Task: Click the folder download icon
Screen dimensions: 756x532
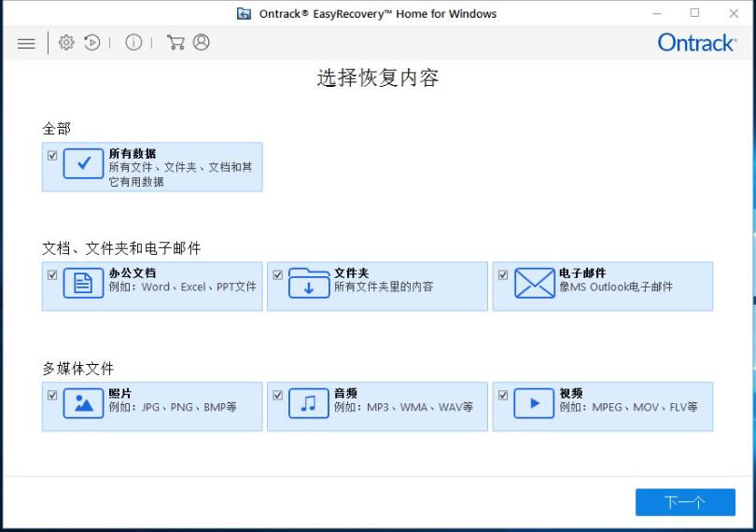Action: [309, 283]
